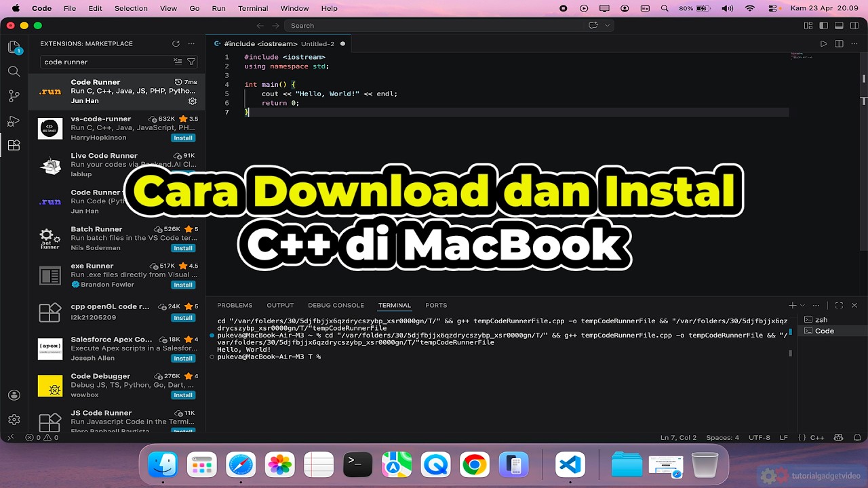868x488 pixels.
Task: Run the code with play button
Action: [x=824, y=43]
